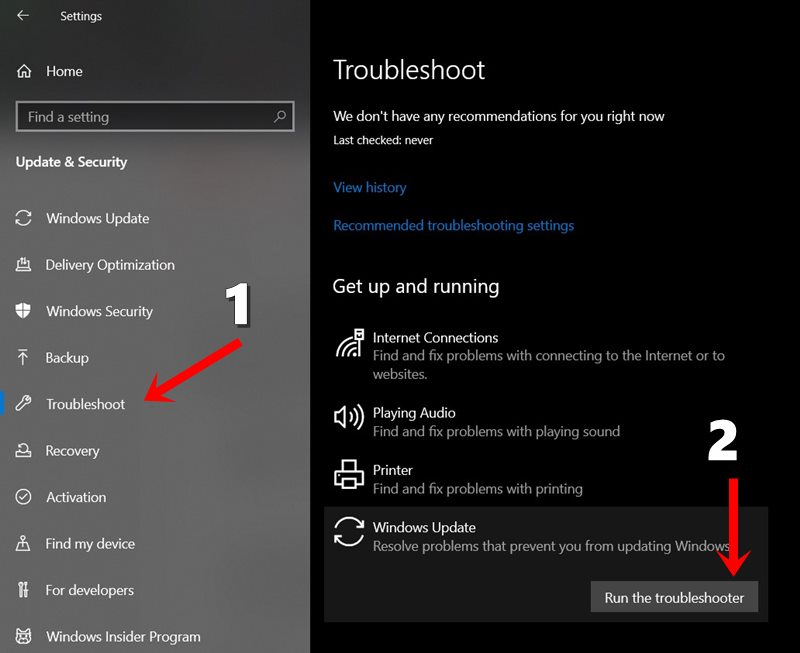Click the Playing Audio speaker icon
Image resolution: width=800 pixels, height=653 pixels.
tap(349, 417)
